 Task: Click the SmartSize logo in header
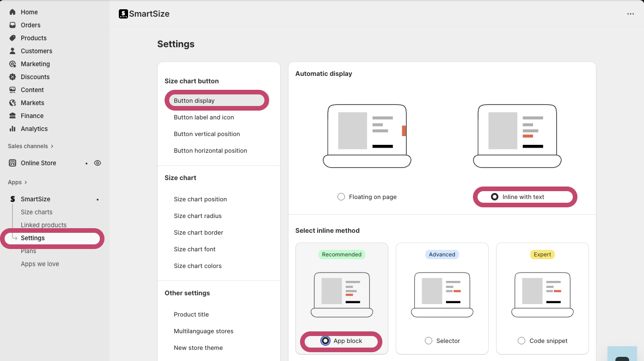point(123,14)
